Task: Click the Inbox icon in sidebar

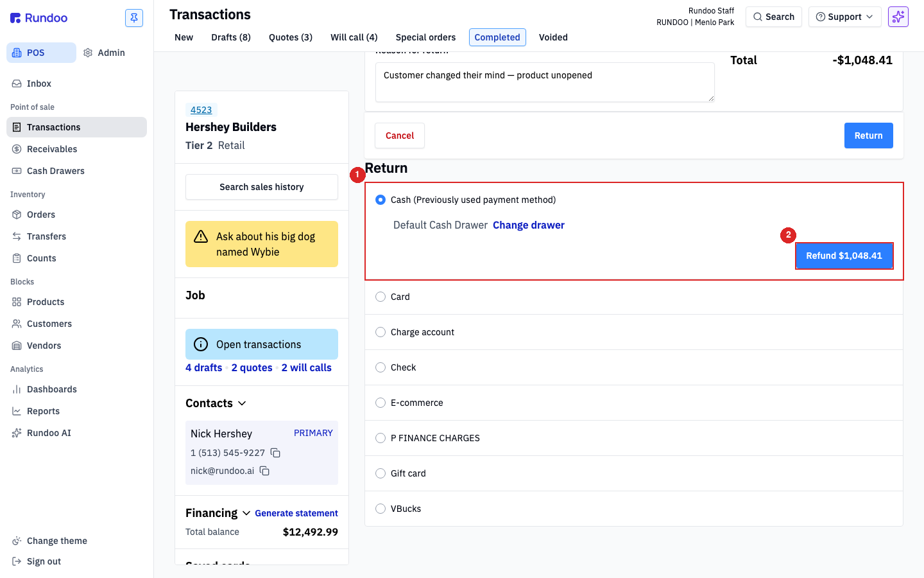Action: pos(17,83)
